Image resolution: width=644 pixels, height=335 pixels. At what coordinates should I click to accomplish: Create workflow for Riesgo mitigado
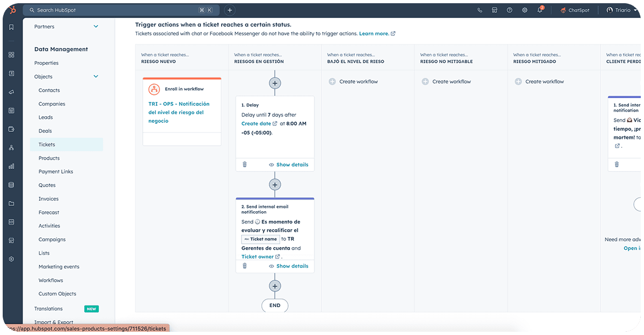[x=539, y=81]
